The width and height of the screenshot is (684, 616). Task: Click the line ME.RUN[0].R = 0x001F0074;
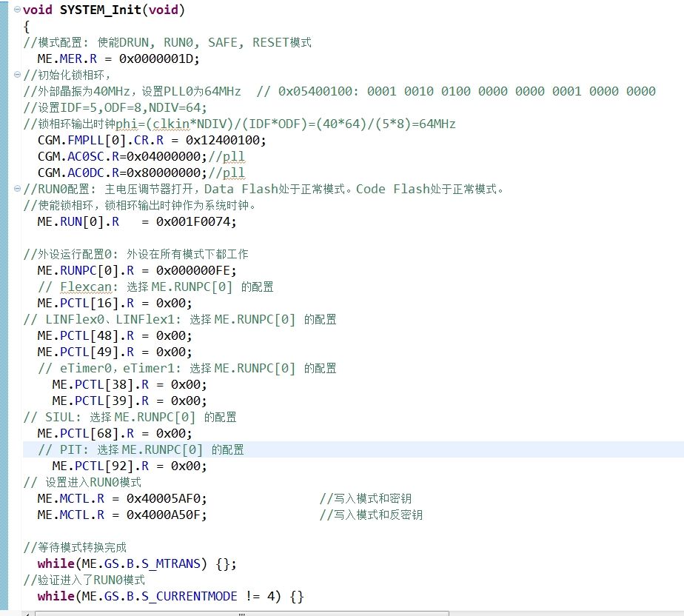pyautogui.click(x=136, y=221)
